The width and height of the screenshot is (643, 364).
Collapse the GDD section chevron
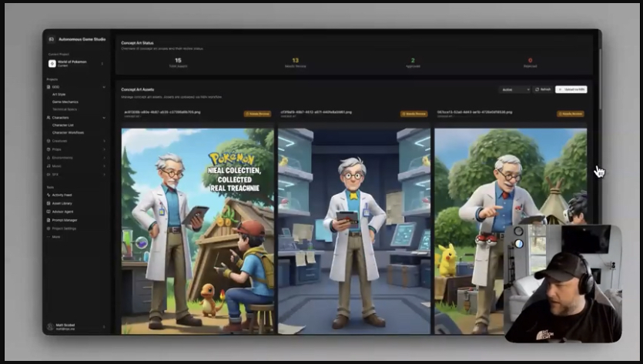tap(104, 87)
